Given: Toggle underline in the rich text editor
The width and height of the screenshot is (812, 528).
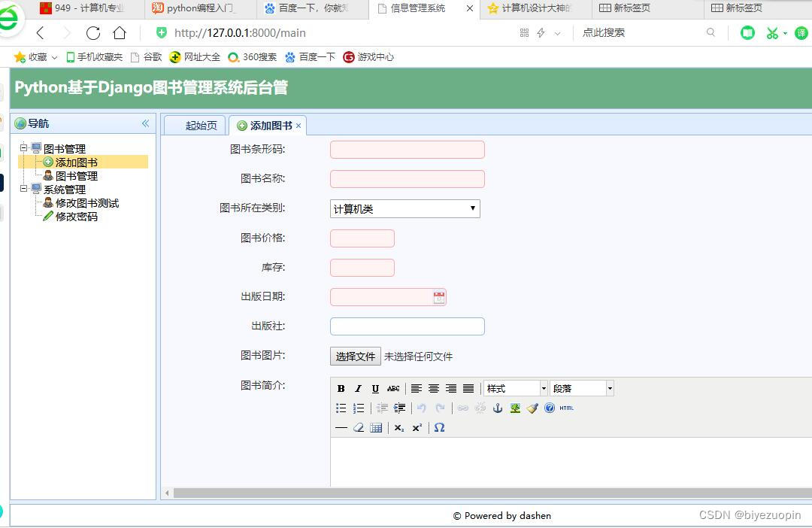Looking at the screenshot, I should (374, 389).
